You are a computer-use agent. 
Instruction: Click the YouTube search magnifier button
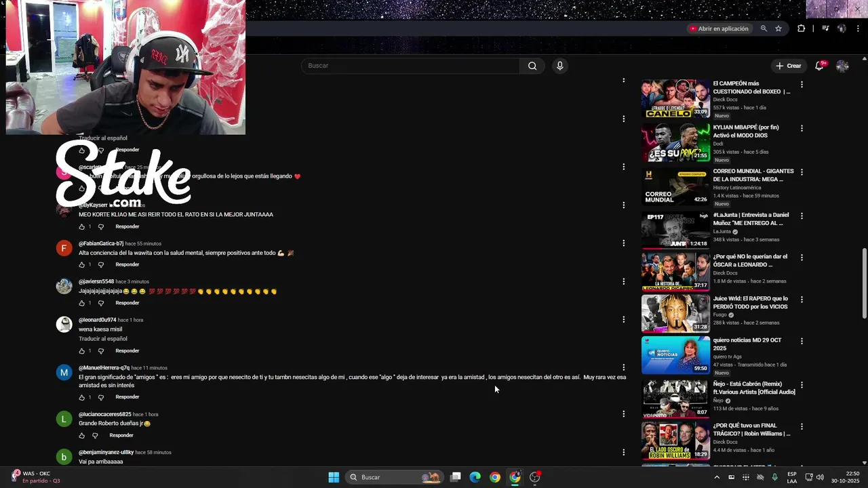(x=532, y=66)
